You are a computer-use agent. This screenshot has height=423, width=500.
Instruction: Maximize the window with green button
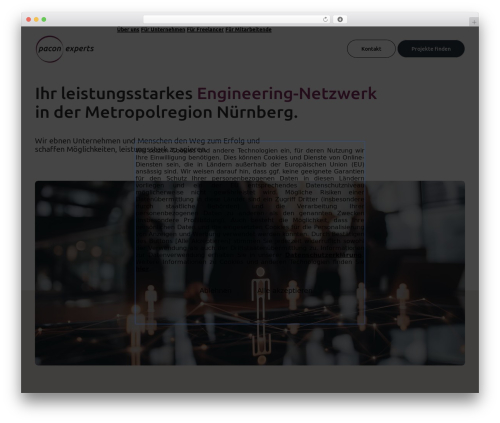[x=44, y=19]
